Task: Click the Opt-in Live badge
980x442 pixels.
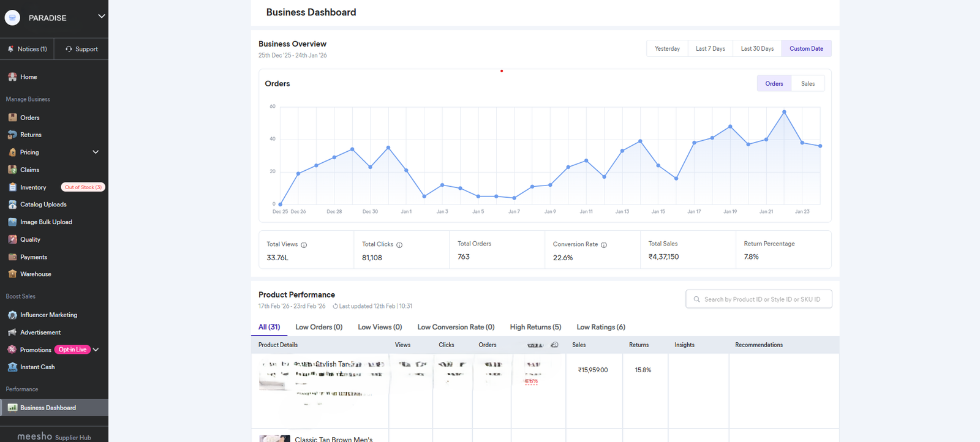Action: point(72,350)
